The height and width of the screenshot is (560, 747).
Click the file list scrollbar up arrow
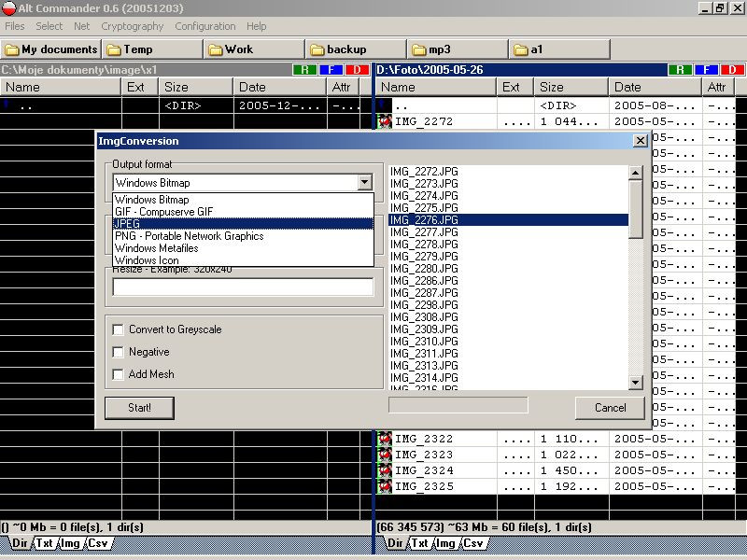(x=635, y=173)
